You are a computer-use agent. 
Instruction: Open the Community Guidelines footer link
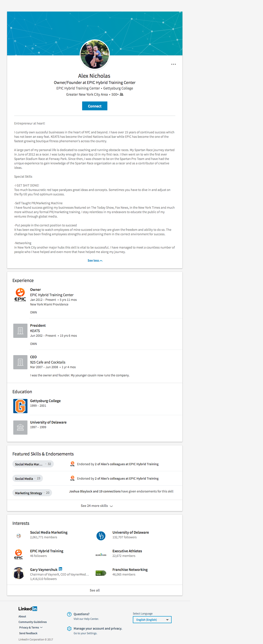pos(33,622)
